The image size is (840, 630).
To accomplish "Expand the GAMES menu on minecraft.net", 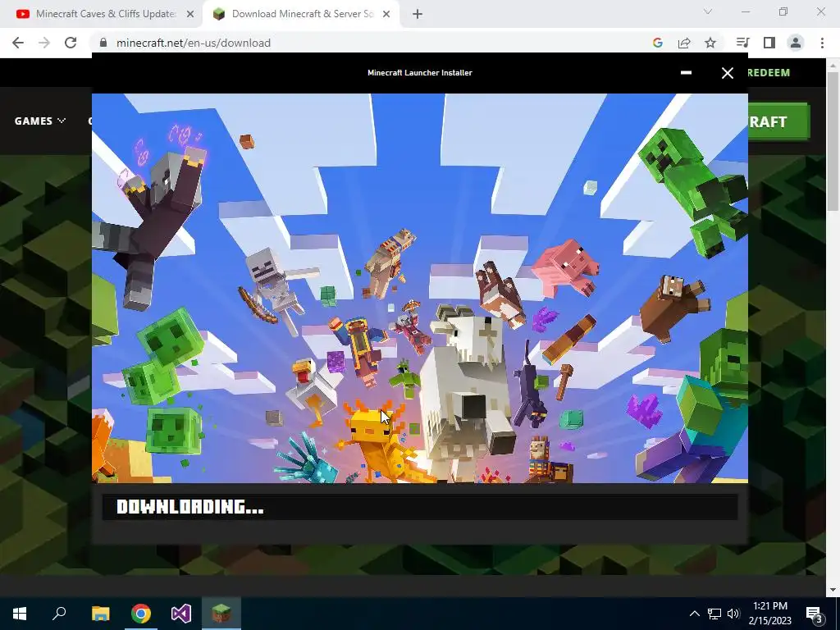I will click(39, 121).
